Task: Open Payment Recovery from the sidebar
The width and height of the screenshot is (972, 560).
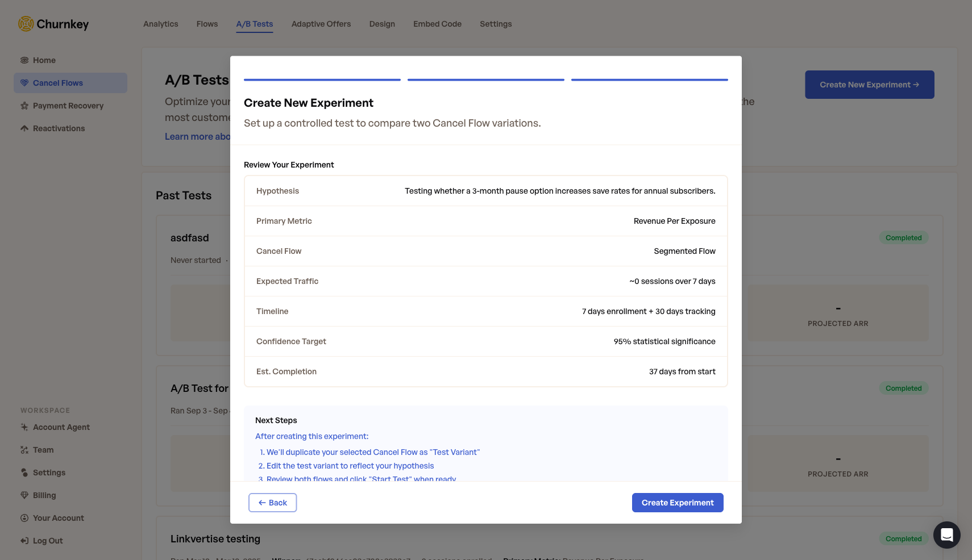Action: [x=24, y=106]
